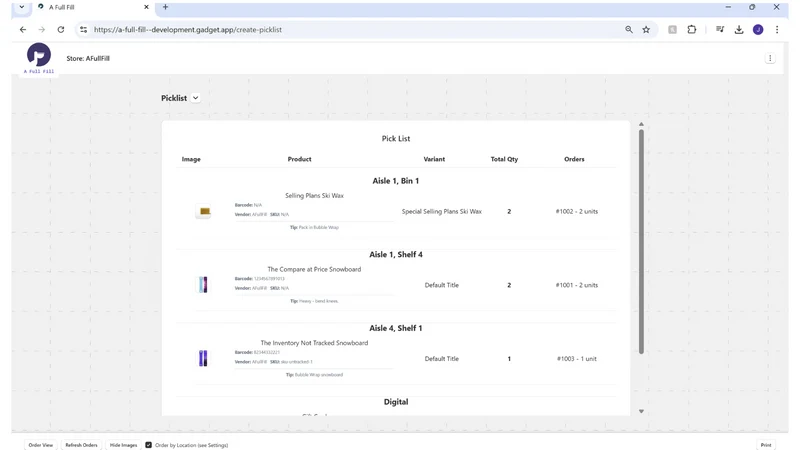Click the Print button
The image size is (800, 450).
coord(766,445)
